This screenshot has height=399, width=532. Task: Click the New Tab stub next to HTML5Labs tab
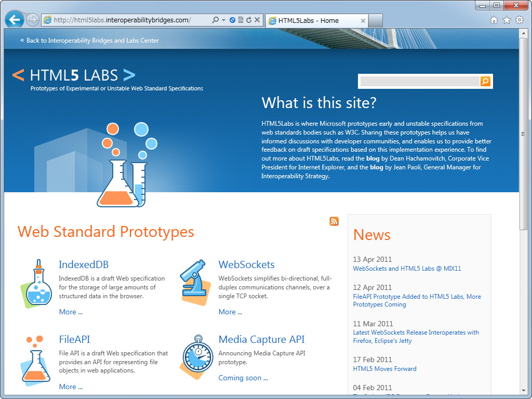pyautogui.click(x=376, y=20)
